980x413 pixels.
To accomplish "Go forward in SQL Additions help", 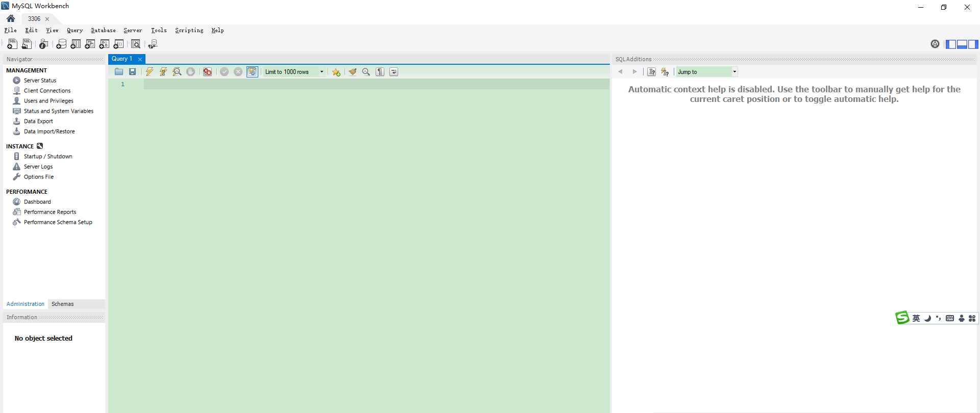I will coord(634,72).
